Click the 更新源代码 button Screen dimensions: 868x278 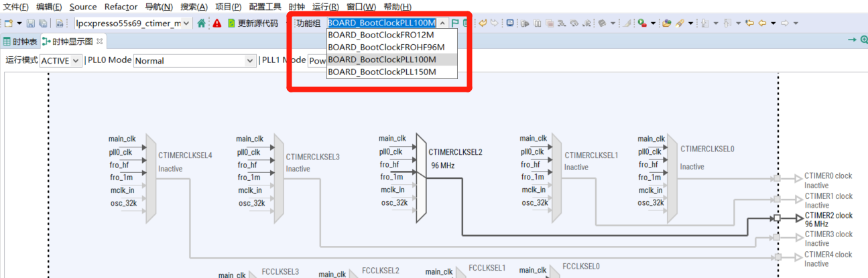tap(252, 23)
